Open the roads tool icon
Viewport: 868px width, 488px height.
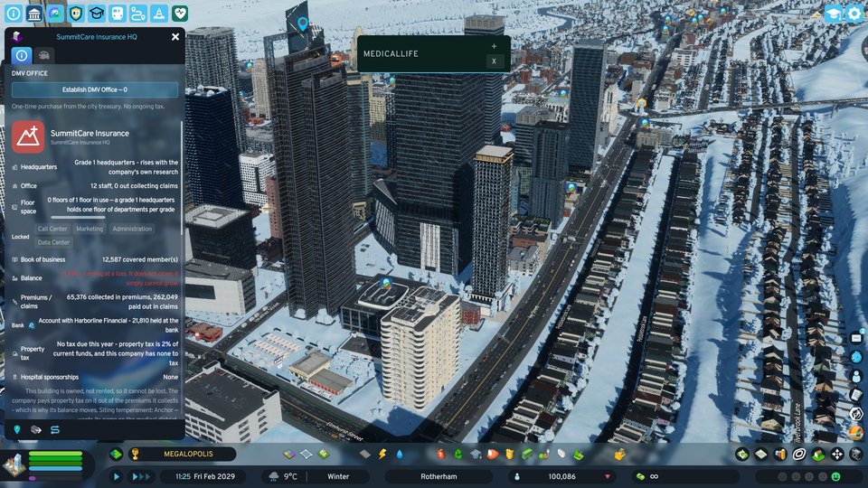pyautogui.click(x=364, y=455)
